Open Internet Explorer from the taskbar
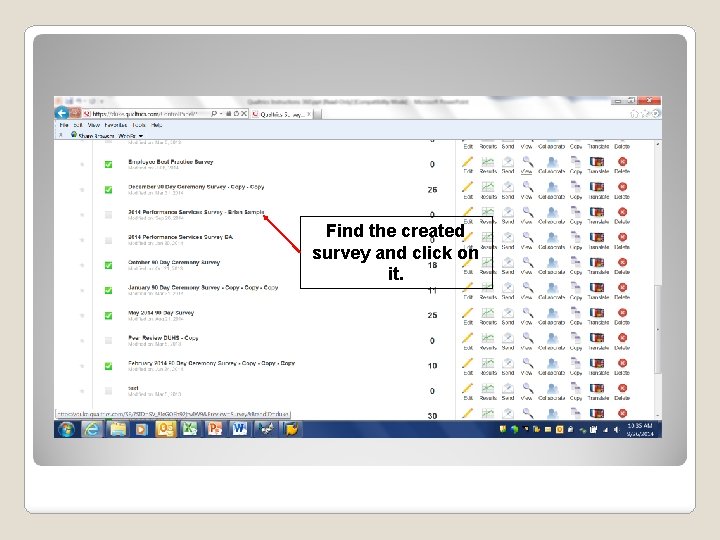Viewport: 720px width, 540px height. pyautogui.click(x=92, y=429)
